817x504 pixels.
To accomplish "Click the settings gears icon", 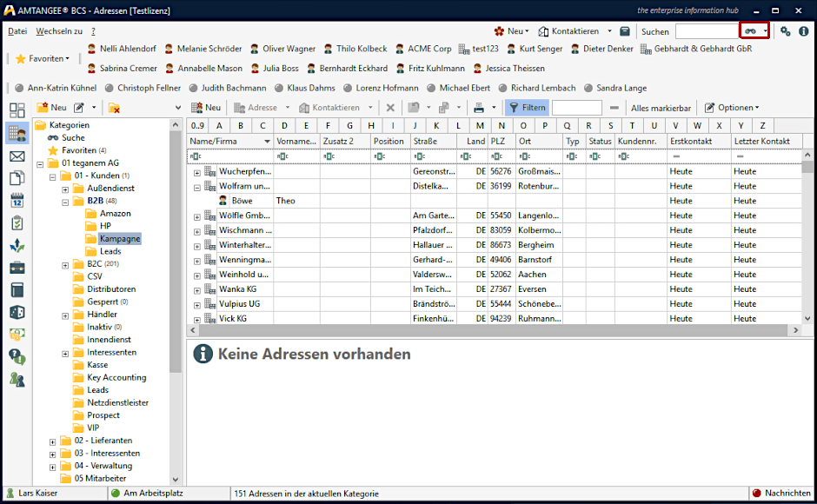I will point(785,31).
